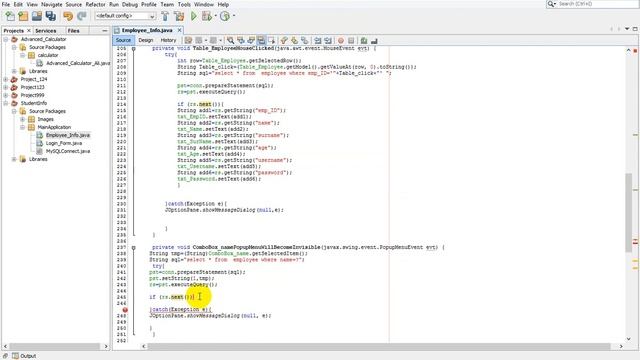
Task: Click the Shift Line Right icon
Action: (328, 40)
